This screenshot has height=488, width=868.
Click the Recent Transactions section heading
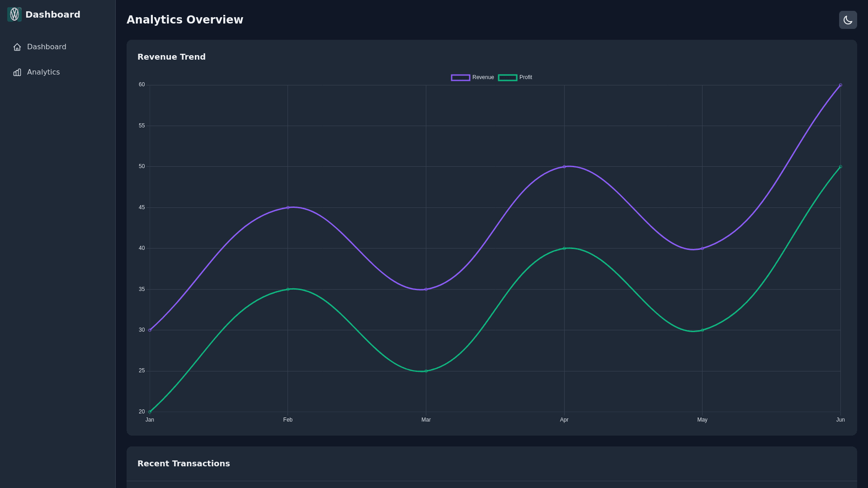184,464
